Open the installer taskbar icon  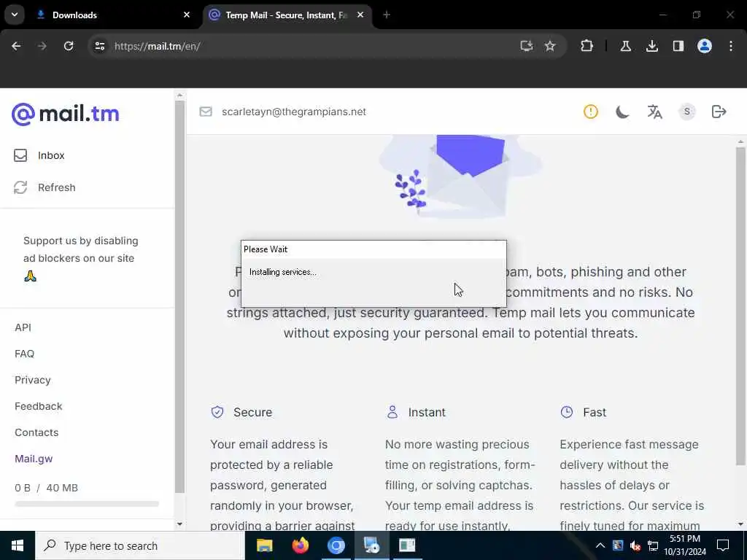(371, 545)
